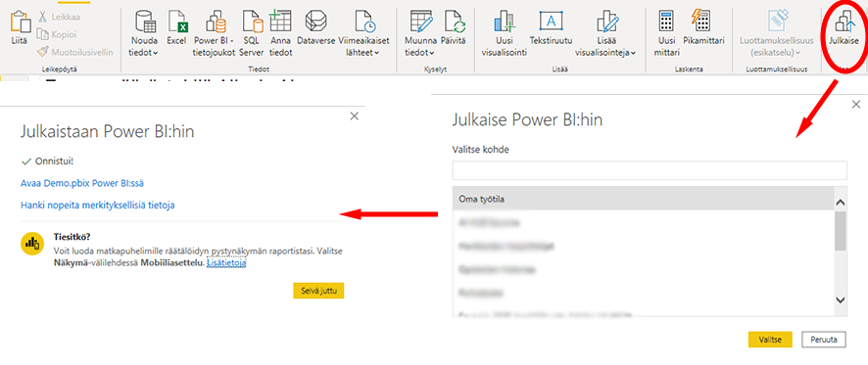Viewport: 868px width, 365px height.
Task: Open Avaa Demo.pbix Power BI:ssä link
Action: pyautogui.click(x=82, y=184)
